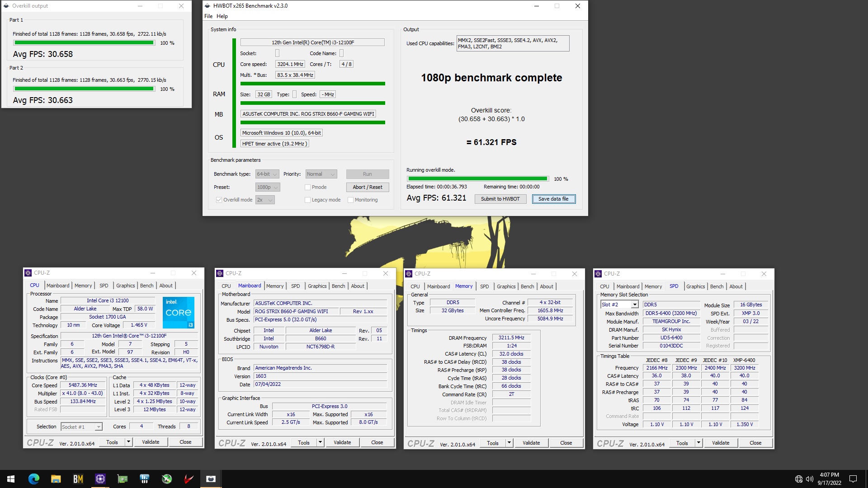Viewport: 868px width, 488px height.
Task: Expand Tools arrow in CPU-Z SPD window
Action: click(x=699, y=443)
